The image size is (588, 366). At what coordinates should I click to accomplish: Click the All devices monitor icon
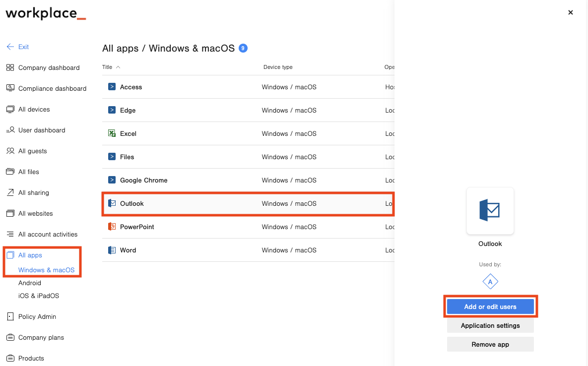(x=10, y=109)
